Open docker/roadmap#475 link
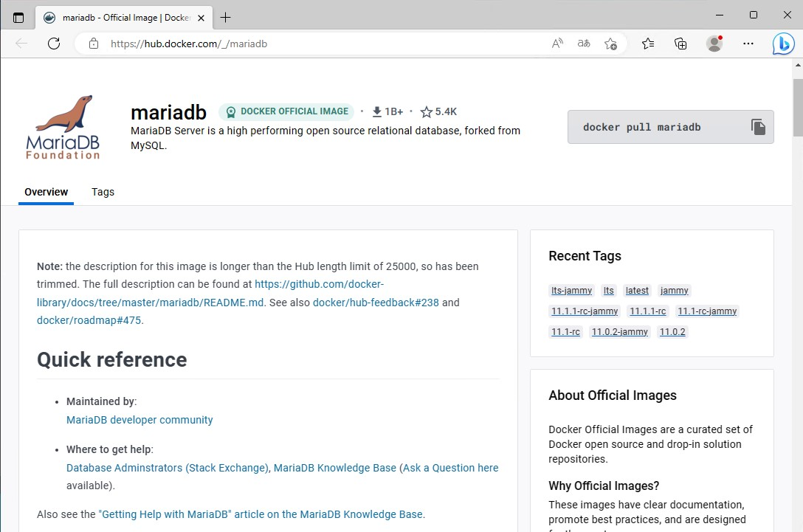The width and height of the screenshot is (803, 532). tap(89, 320)
